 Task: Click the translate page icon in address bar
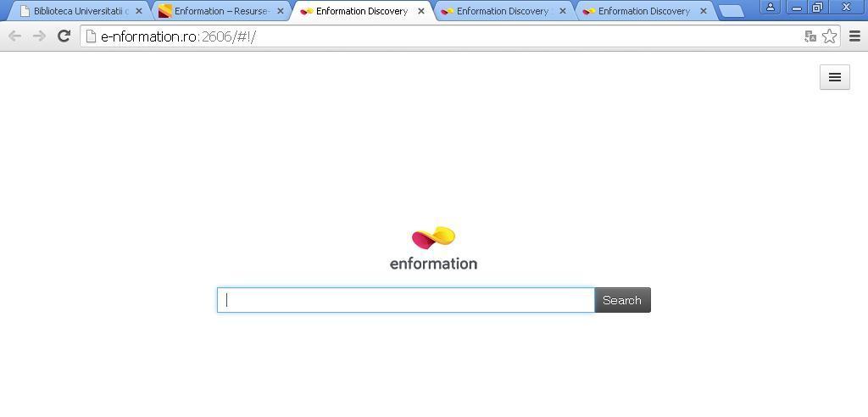point(810,36)
